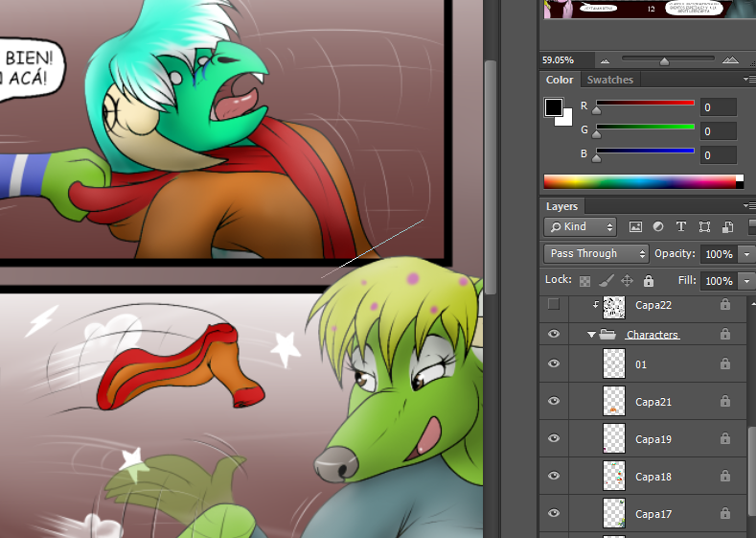This screenshot has height=538, width=756.
Task: Click the Navigator zoom in icon
Action: coord(730,60)
